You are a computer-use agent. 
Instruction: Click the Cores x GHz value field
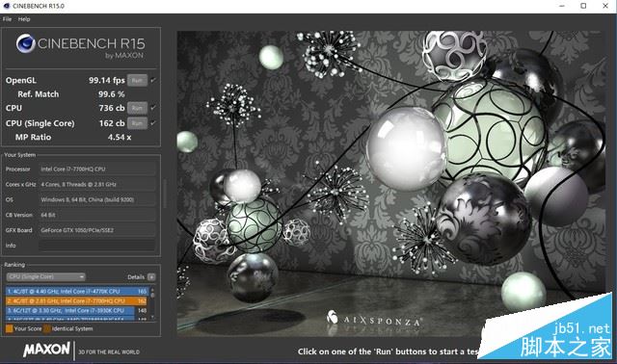96,184
